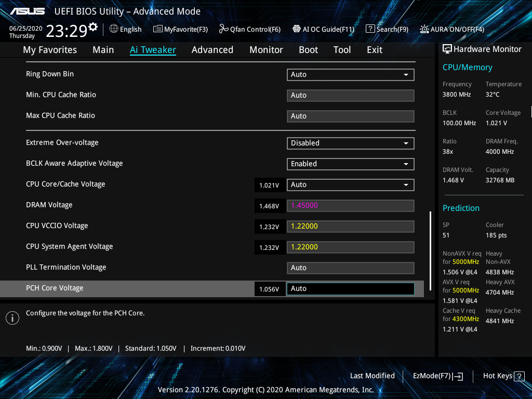The height and width of the screenshot is (399, 532).
Task: Switch to the My Favorites tab
Action: tap(50, 50)
